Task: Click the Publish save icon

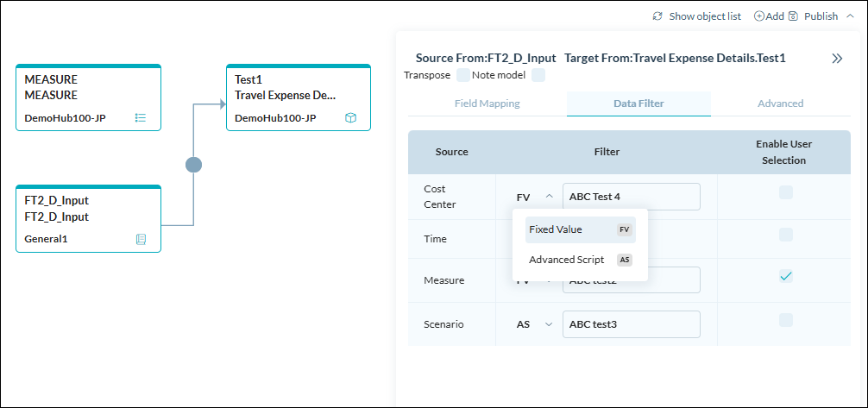Action: click(793, 16)
